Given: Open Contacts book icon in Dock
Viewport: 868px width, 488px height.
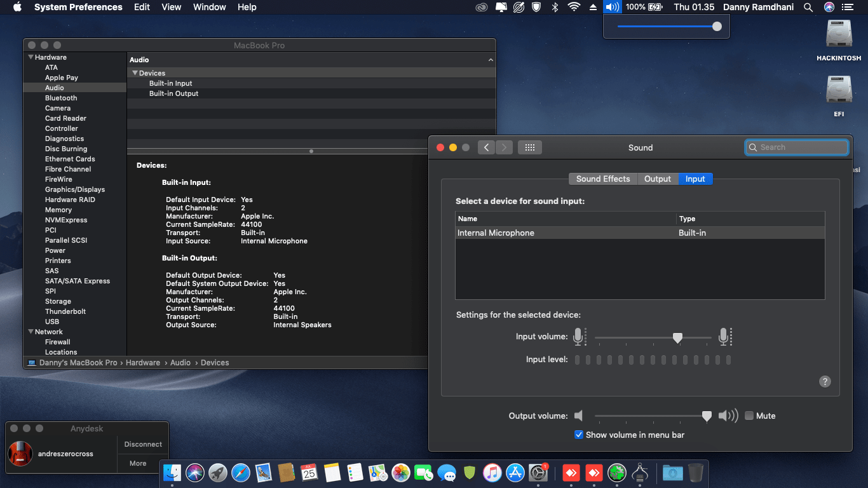Looking at the screenshot, I should pos(287,473).
